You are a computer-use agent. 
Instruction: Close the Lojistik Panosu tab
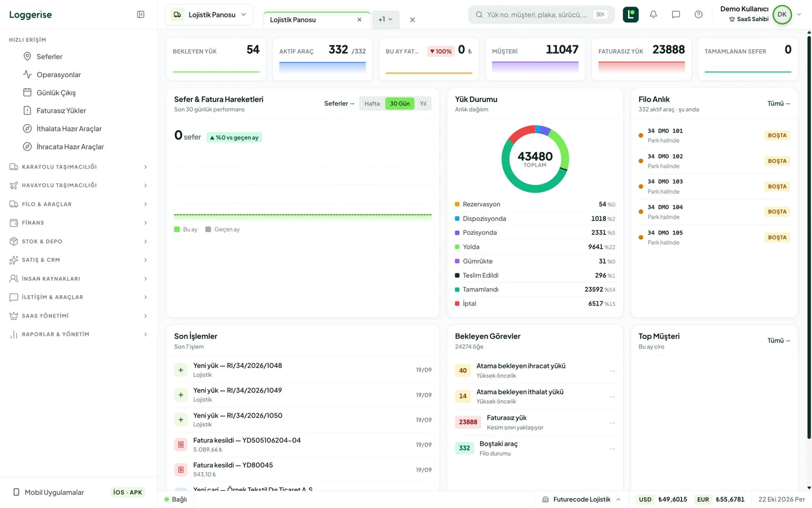click(x=359, y=20)
